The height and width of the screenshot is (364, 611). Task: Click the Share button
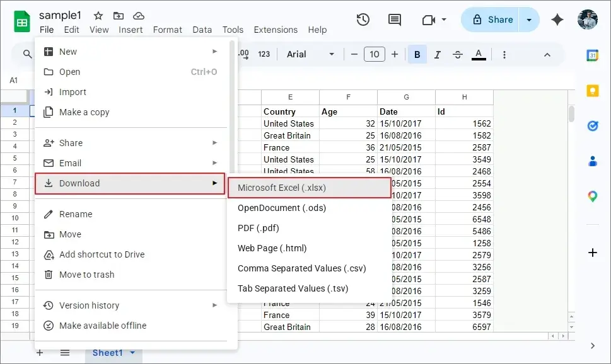[x=491, y=20]
